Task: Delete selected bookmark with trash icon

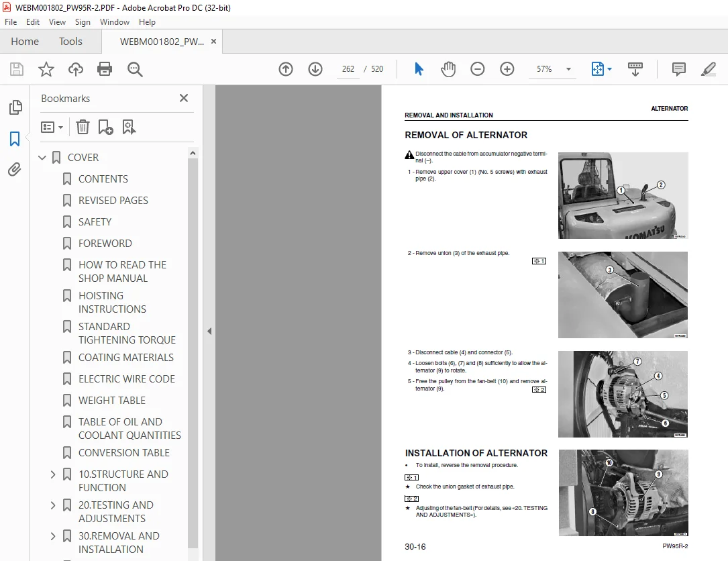Action: point(83,127)
